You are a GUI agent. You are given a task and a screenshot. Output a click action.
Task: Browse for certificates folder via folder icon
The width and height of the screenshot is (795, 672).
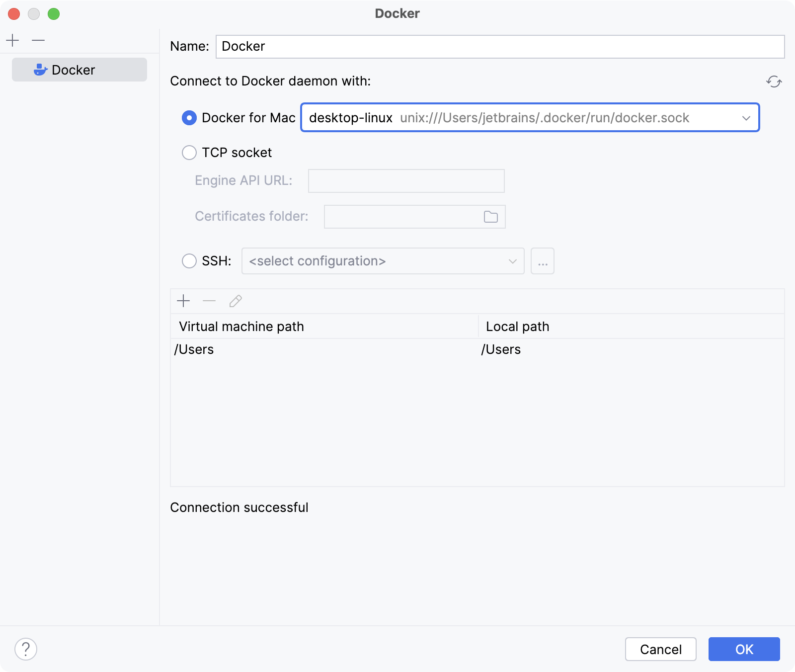(x=491, y=217)
